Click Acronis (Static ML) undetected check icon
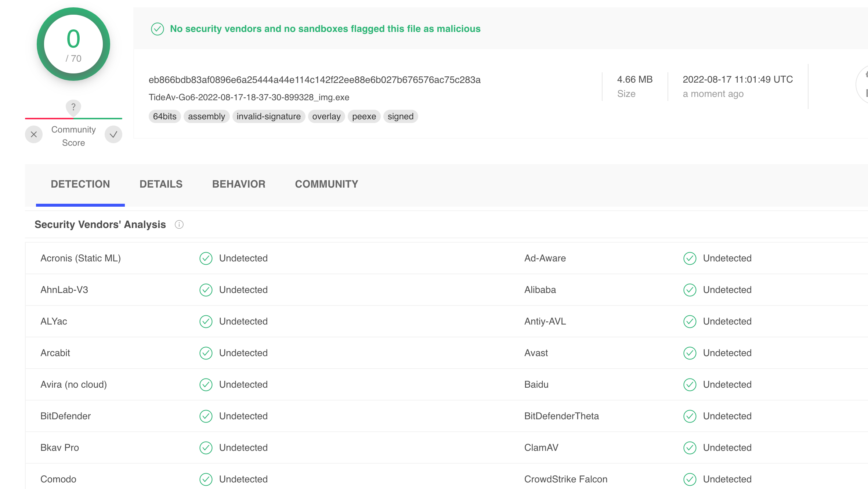This screenshot has width=868, height=489. click(206, 258)
